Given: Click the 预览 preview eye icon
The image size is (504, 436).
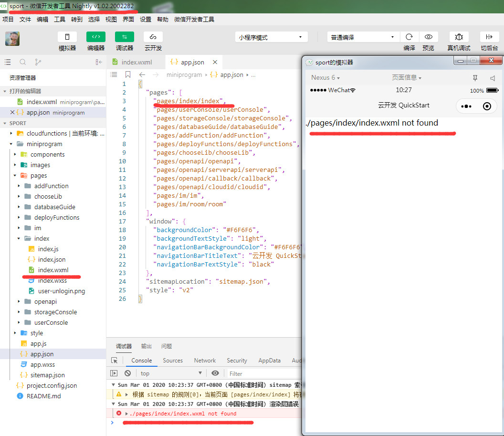Looking at the screenshot, I should pos(429,37).
